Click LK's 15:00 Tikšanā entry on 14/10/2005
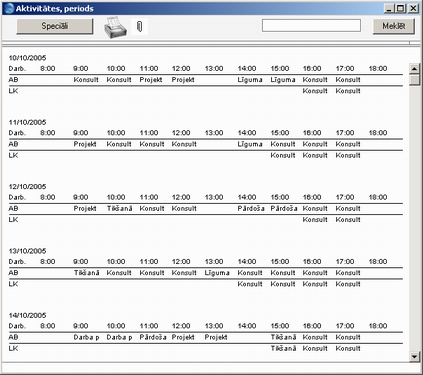The height and width of the screenshot is (375, 423). coord(283,348)
